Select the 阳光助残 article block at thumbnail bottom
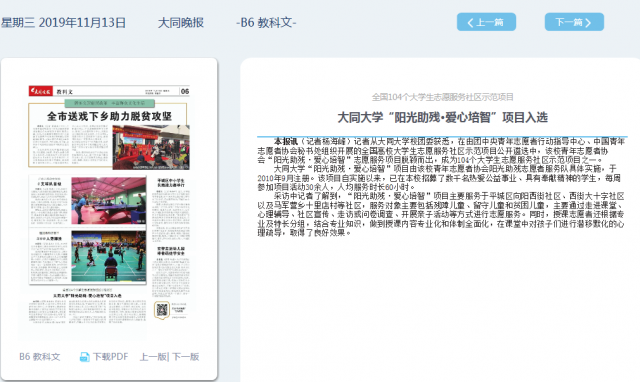 (88, 306)
